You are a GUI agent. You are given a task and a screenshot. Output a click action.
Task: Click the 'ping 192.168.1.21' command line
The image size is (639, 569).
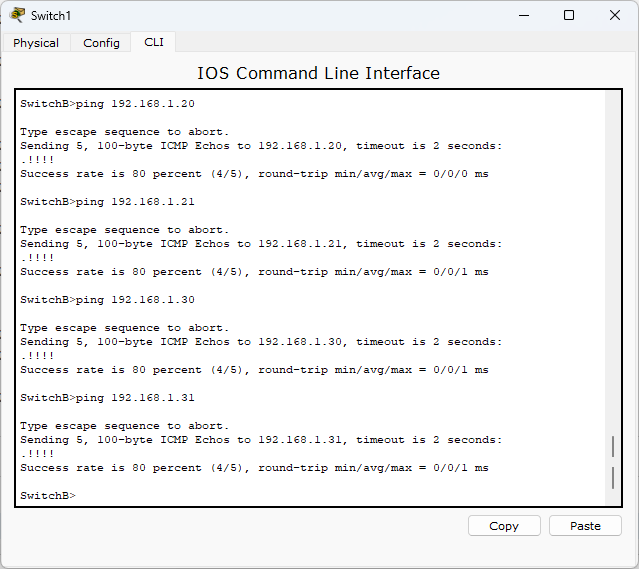tap(107, 202)
